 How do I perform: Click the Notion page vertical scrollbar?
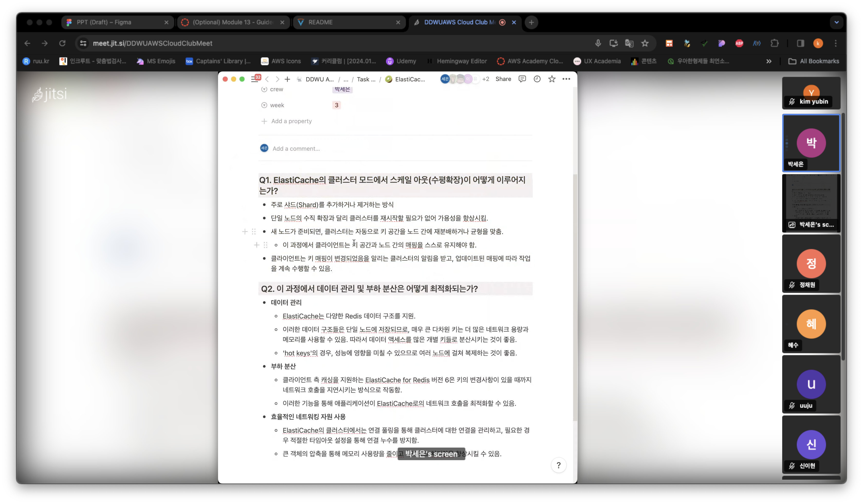point(575,297)
